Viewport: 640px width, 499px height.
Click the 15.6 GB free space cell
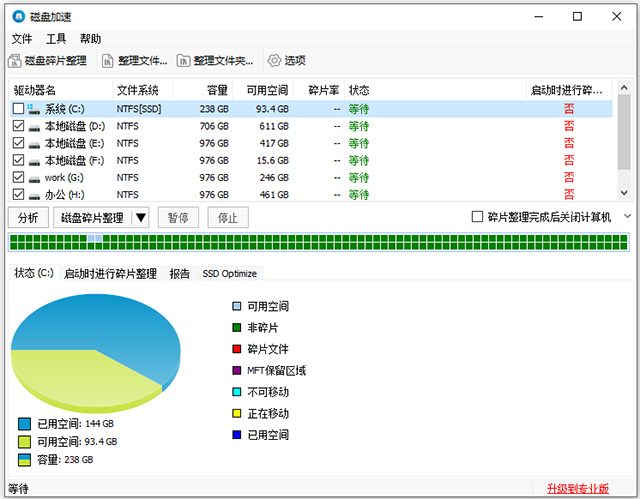[273, 161]
